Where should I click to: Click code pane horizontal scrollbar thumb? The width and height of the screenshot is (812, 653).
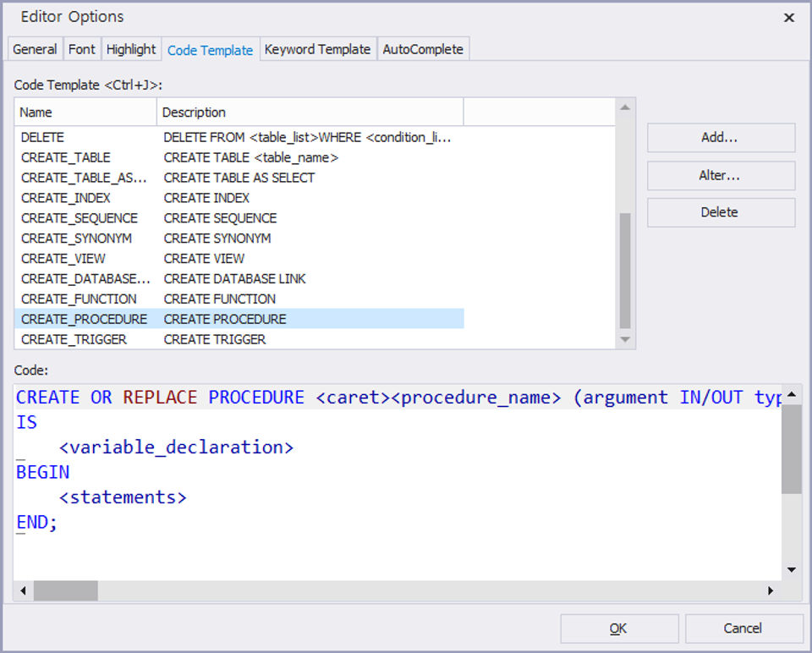66,591
